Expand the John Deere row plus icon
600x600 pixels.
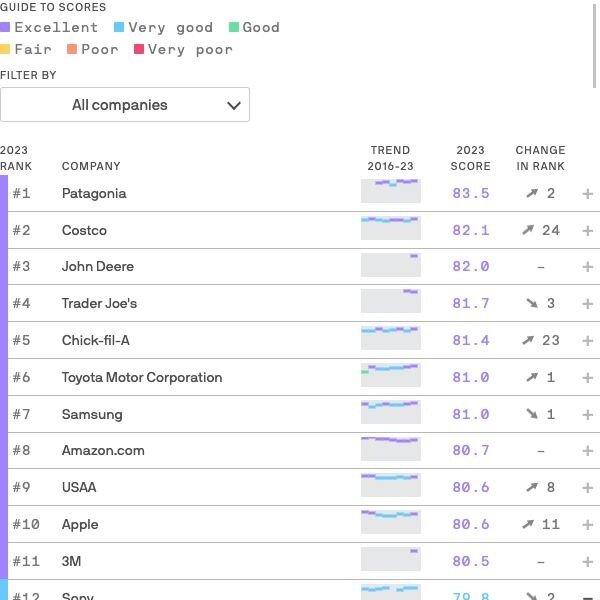click(587, 267)
